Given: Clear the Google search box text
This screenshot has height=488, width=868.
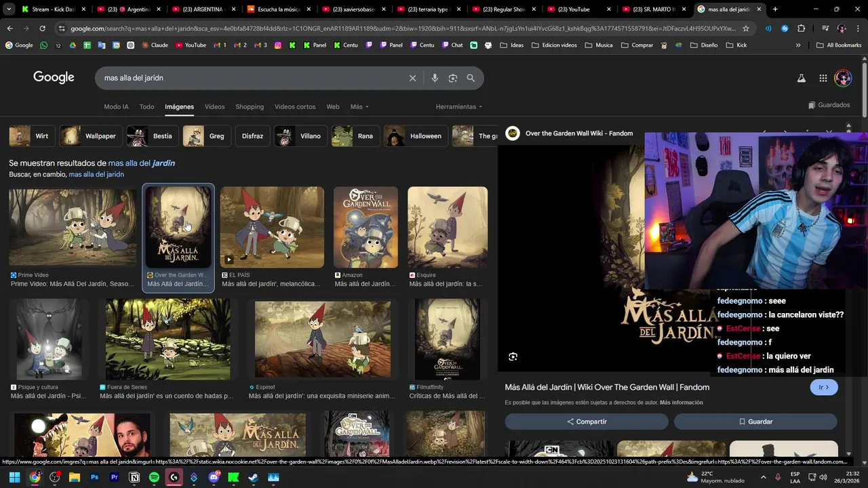Looking at the screenshot, I should (412, 78).
